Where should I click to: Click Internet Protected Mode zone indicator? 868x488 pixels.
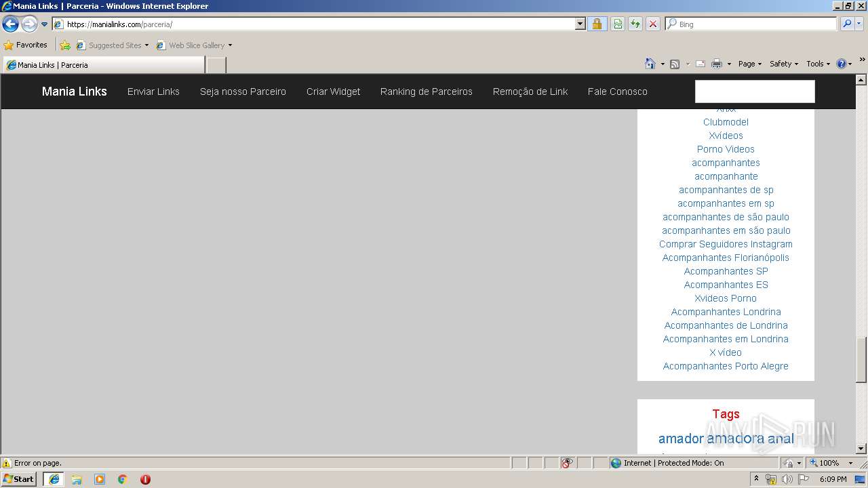point(667,463)
